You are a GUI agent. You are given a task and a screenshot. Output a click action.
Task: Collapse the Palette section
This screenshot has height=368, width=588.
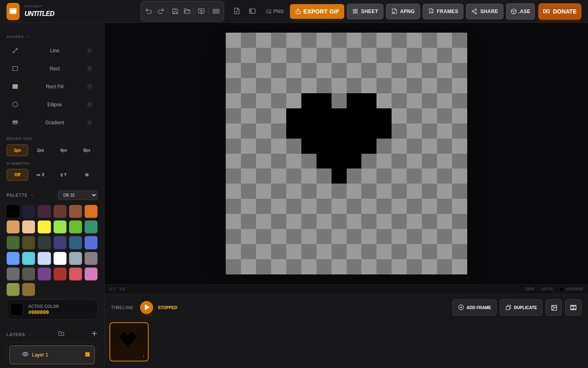20,195
